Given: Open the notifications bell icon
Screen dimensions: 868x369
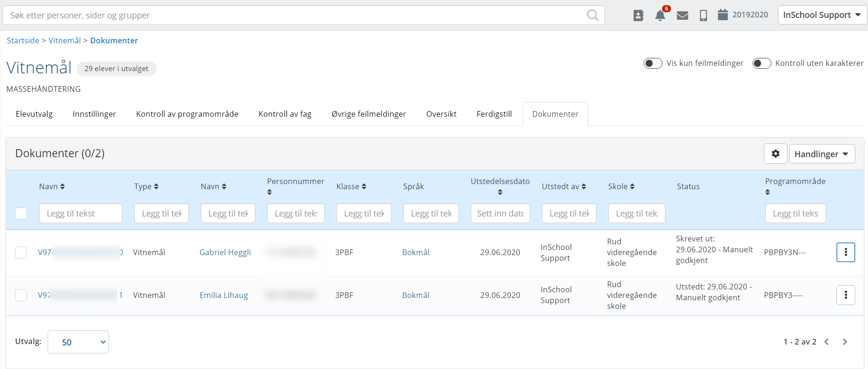Looking at the screenshot, I should click(660, 16).
